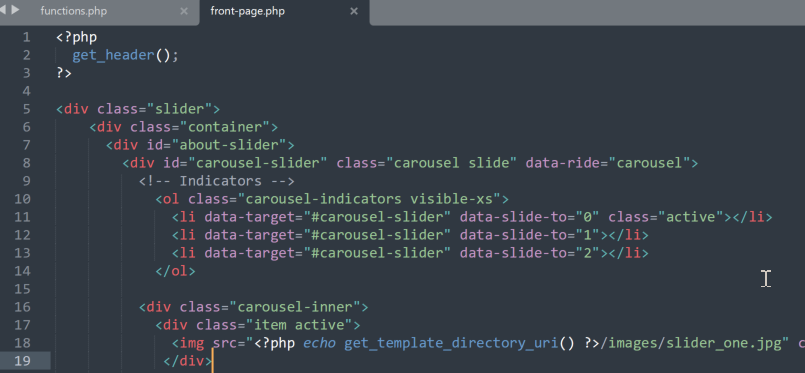Screen dimensions: 805x373
Task: Click the right tab-scroll arrow
Action: [15, 10]
